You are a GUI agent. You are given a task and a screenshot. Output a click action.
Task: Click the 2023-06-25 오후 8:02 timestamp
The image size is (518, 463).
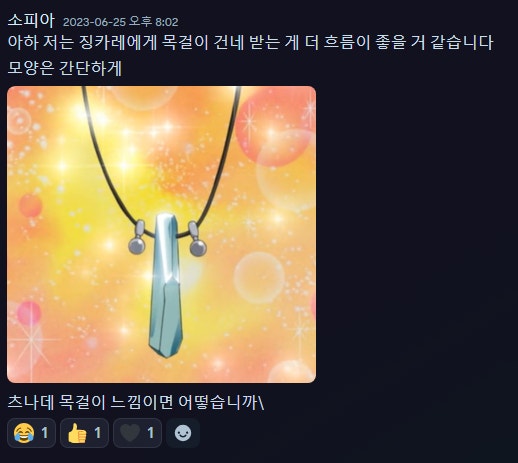coord(121,22)
